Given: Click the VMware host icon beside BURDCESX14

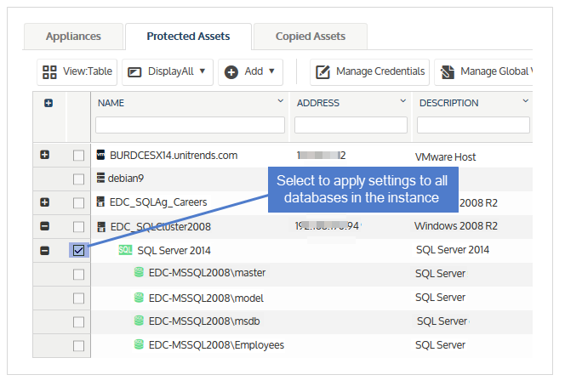Looking at the screenshot, I should pos(101,155).
